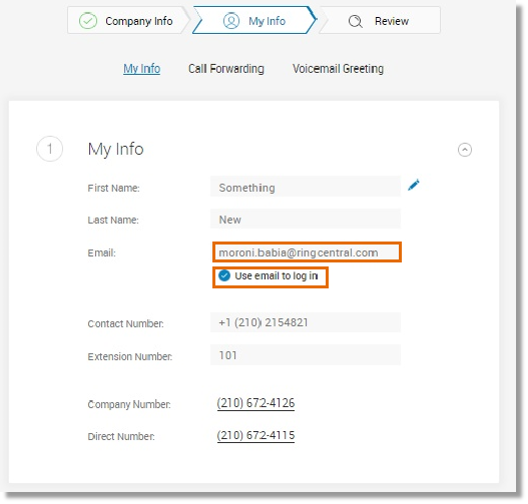Select the My Info wizard step

[x=255, y=20]
